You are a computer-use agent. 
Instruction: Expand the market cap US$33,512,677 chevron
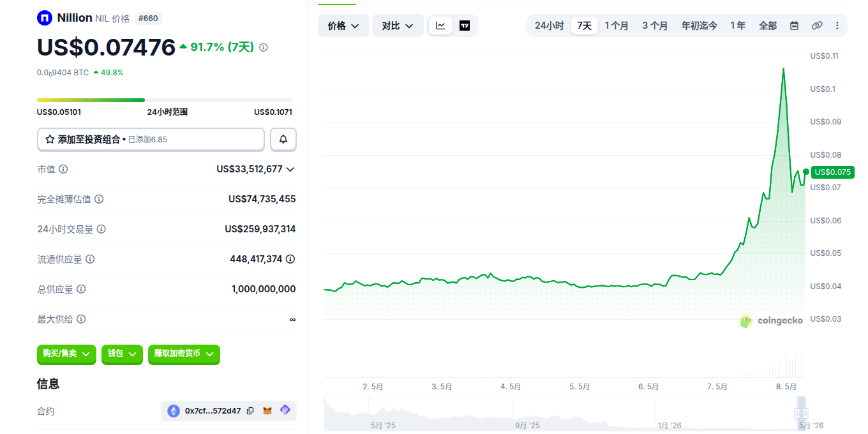pyautogui.click(x=290, y=169)
